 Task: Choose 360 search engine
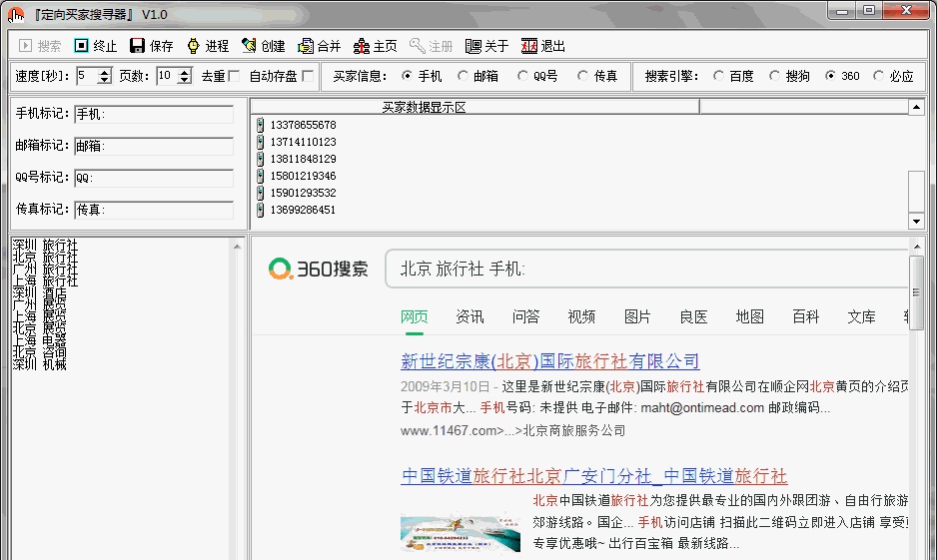[830, 76]
